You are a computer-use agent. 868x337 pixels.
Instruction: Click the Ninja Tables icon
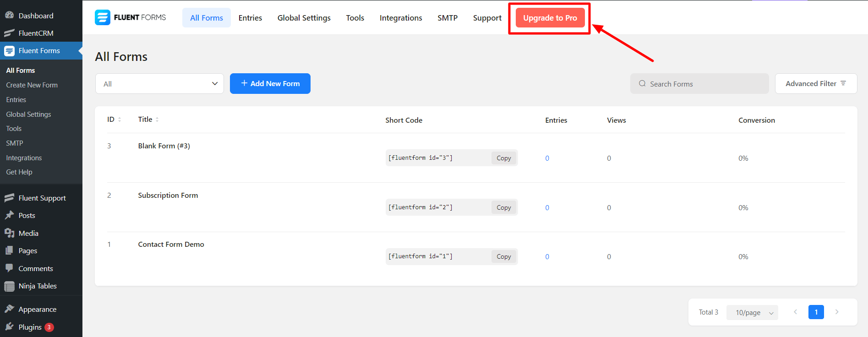click(9, 286)
